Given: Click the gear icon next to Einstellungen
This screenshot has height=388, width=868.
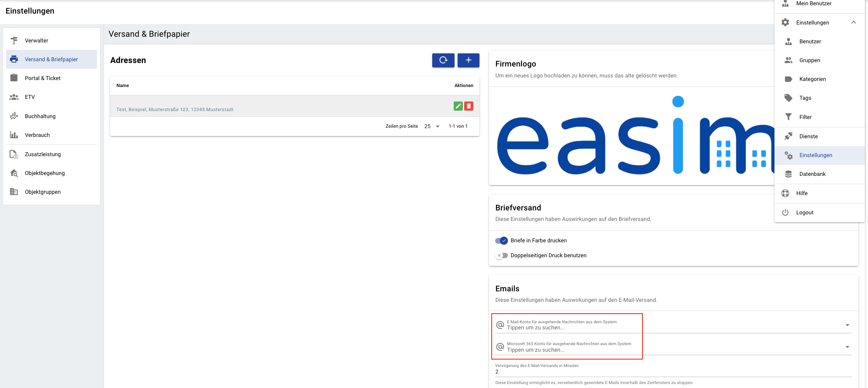Looking at the screenshot, I should tap(785, 22).
